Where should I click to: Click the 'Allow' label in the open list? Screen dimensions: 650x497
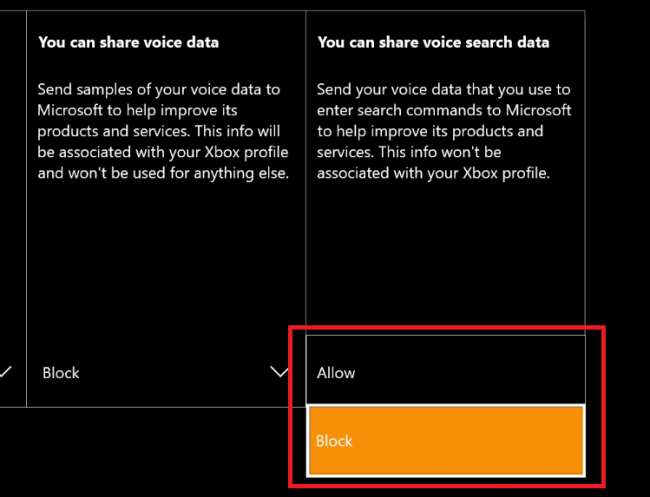(x=336, y=373)
